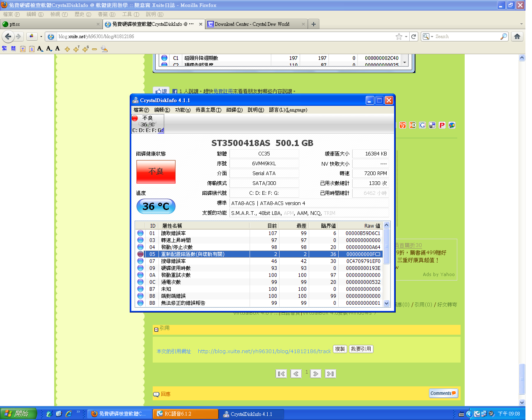Screen dimensions: 532x420
Task: Click the Comments button
Action: point(443,393)
